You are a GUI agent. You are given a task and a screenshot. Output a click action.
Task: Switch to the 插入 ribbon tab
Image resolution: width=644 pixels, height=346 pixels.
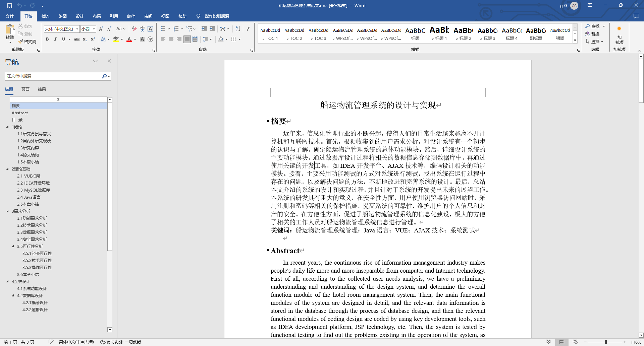tap(45, 16)
